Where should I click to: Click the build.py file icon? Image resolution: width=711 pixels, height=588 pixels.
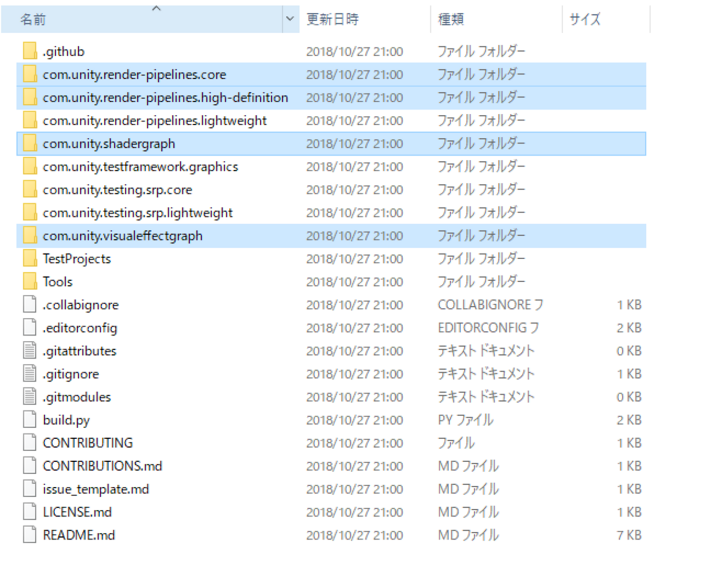click(29, 420)
